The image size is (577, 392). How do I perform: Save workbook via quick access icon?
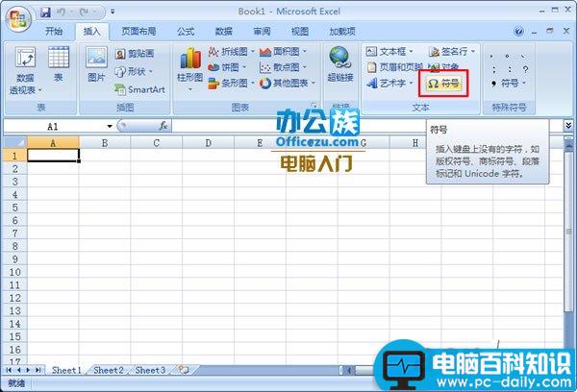click(45, 12)
